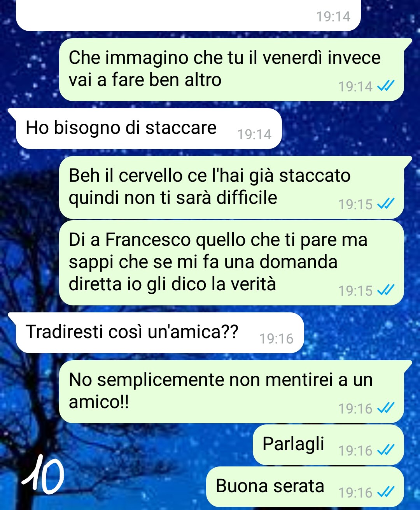
Task: Tap the message mentioning Francesco
Action: click(231, 263)
